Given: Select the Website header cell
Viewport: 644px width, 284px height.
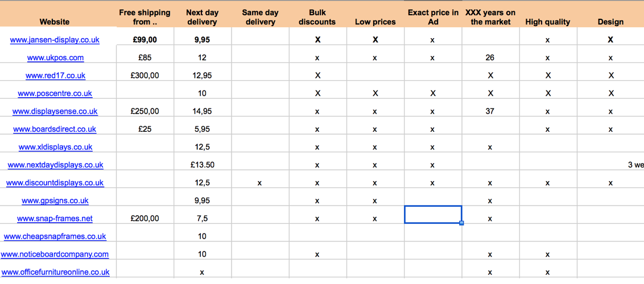Looking at the screenshot, I should [x=55, y=22].
